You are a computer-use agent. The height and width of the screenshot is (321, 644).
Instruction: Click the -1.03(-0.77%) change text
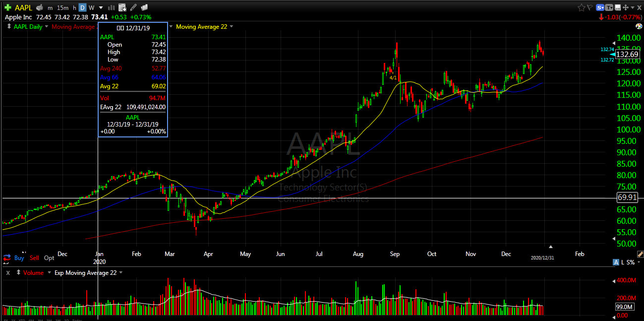click(x=623, y=17)
